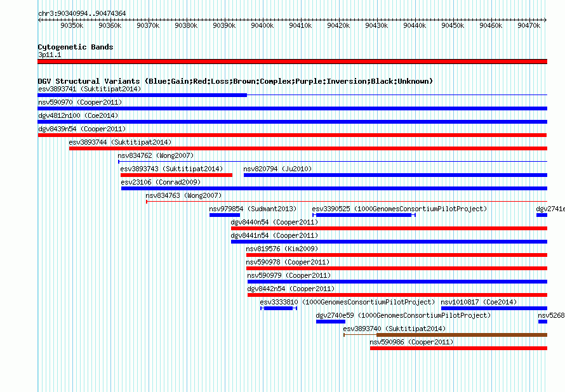Select the esv3893744 (Suktitipat2014) label
565x392 pixels.
point(121,142)
